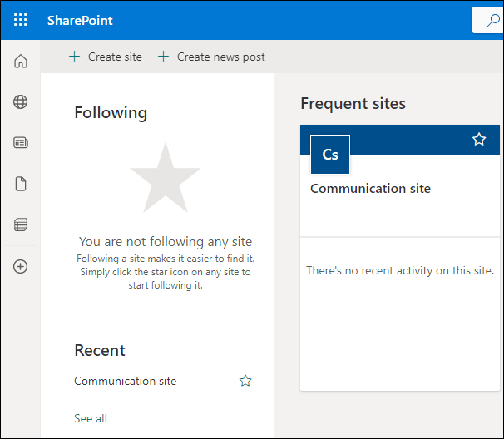Screen dimensions: 504x439
Task: Click plus icon beside Create site
Action: pos(74,57)
